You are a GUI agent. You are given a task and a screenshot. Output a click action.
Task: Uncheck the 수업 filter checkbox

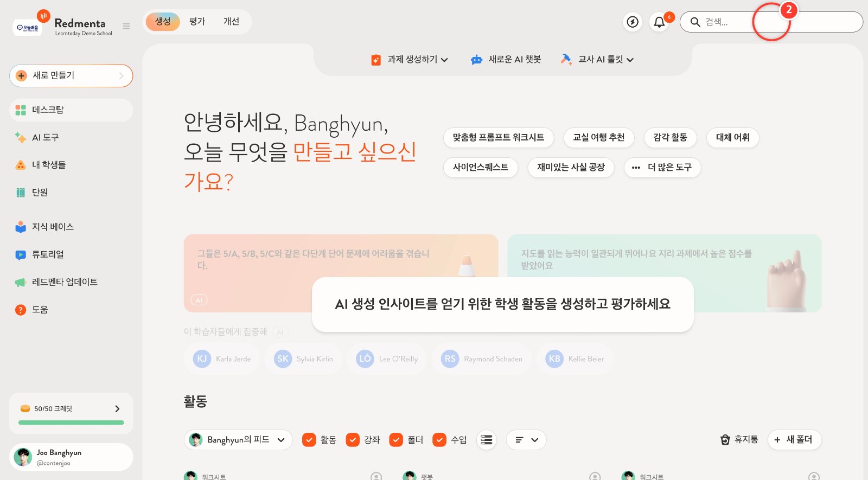(x=439, y=440)
